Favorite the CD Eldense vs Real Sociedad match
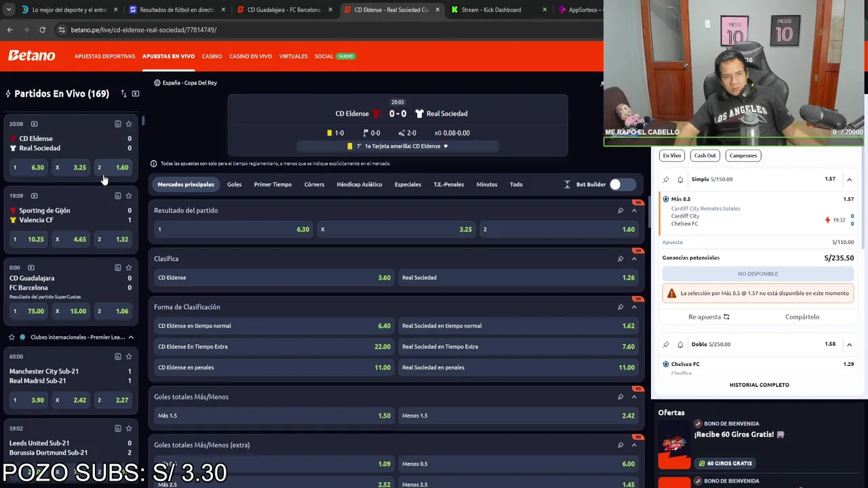 pos(129,124)
